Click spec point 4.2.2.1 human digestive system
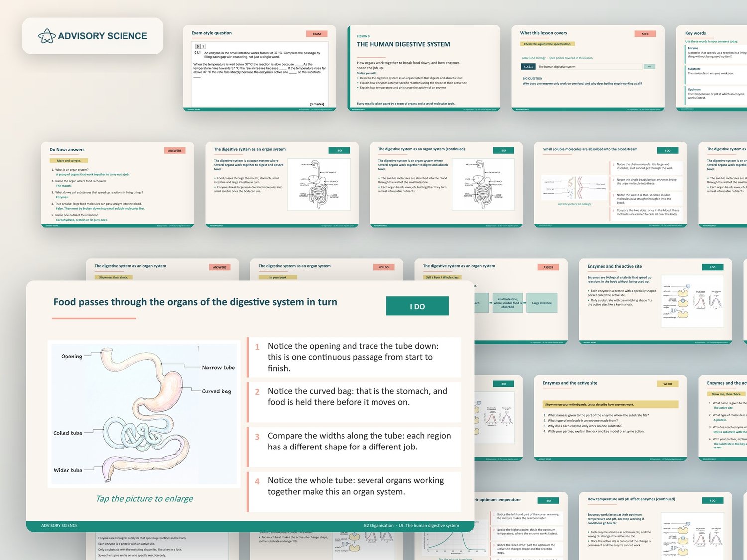 tap(588, 67)
